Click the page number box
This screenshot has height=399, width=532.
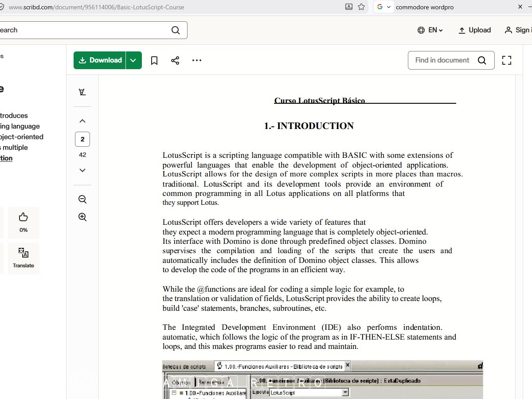[82, 139]
